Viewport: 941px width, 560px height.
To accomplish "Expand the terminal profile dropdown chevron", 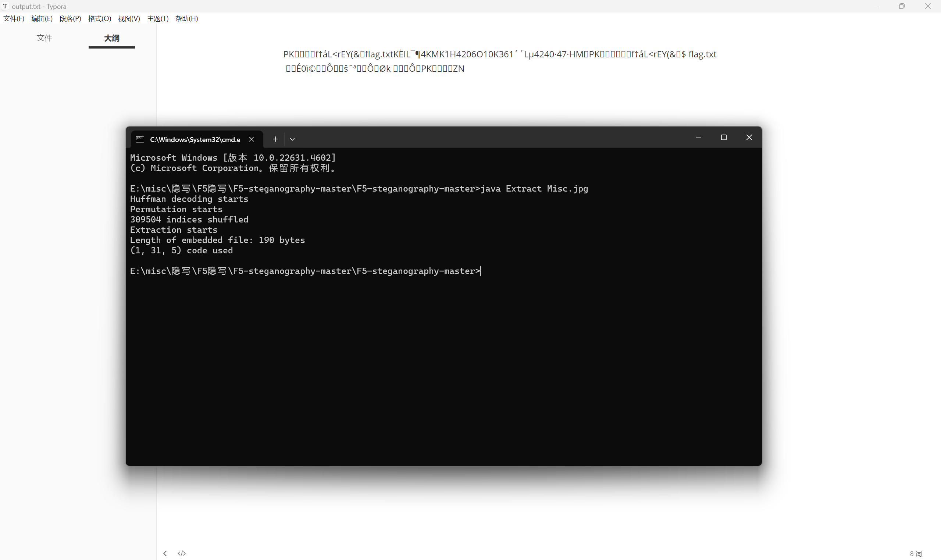I will 292,139.
